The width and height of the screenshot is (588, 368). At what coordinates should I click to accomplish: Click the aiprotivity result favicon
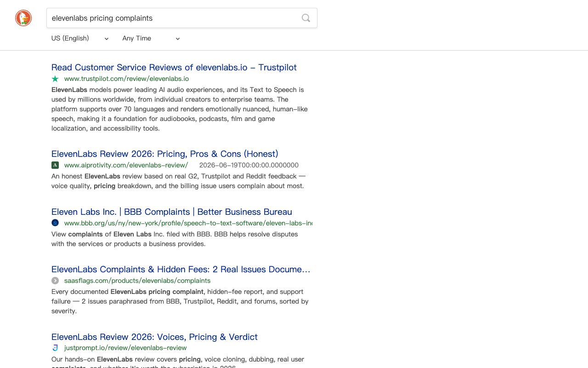[55, 165]
